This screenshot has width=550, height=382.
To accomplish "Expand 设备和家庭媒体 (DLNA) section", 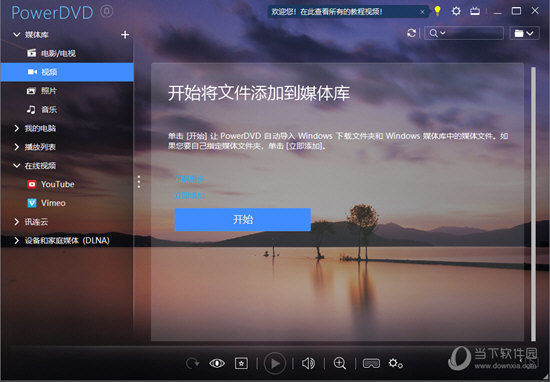I will point(16,240).
